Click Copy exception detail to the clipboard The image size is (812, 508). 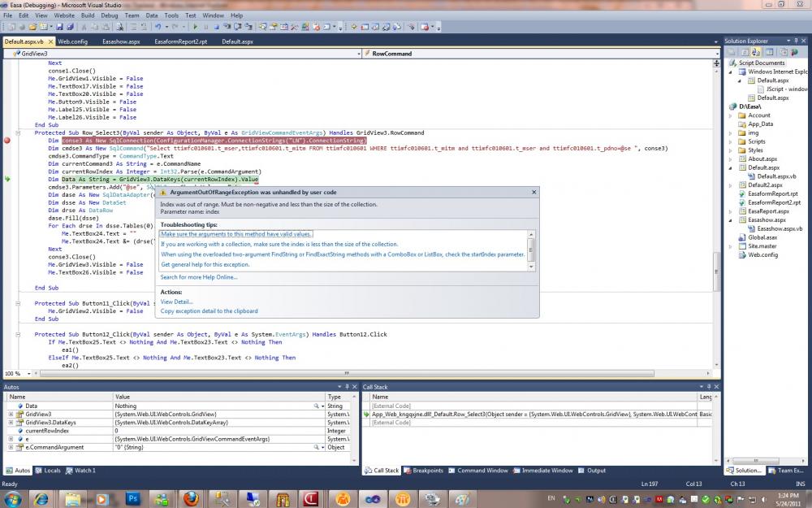click(209, 311)
